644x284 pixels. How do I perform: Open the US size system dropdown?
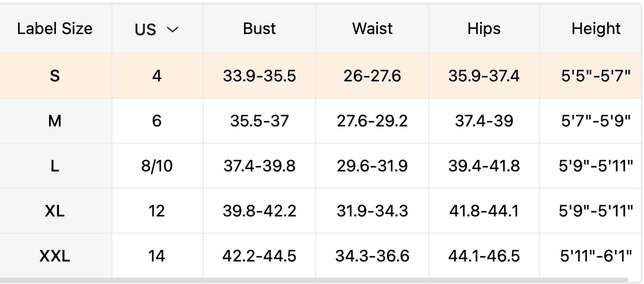coord(157,29)
